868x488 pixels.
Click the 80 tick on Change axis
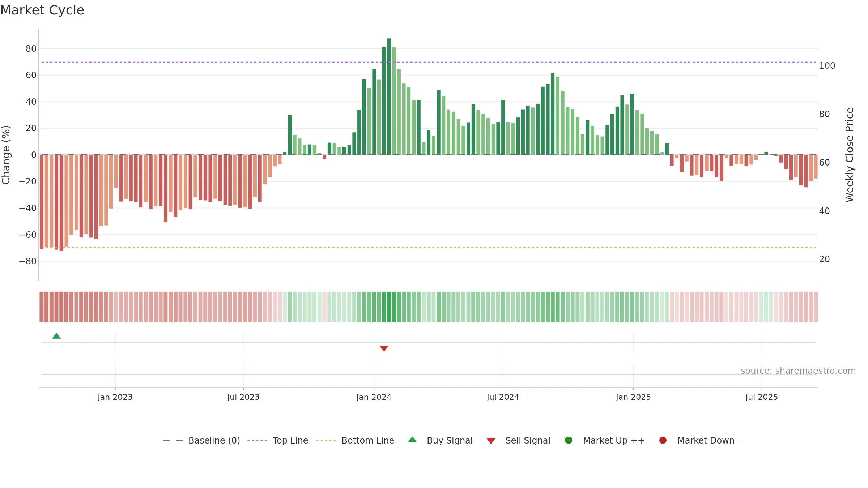31,49
